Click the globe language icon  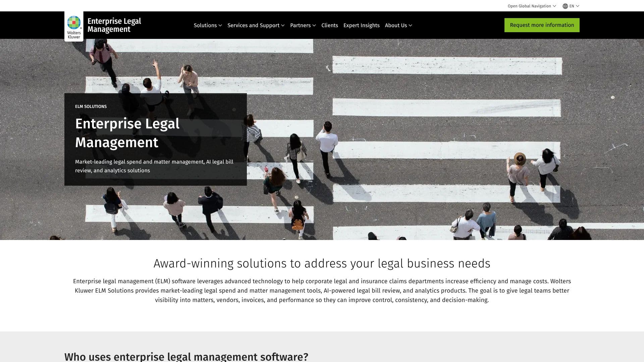[x=565, y=6]
